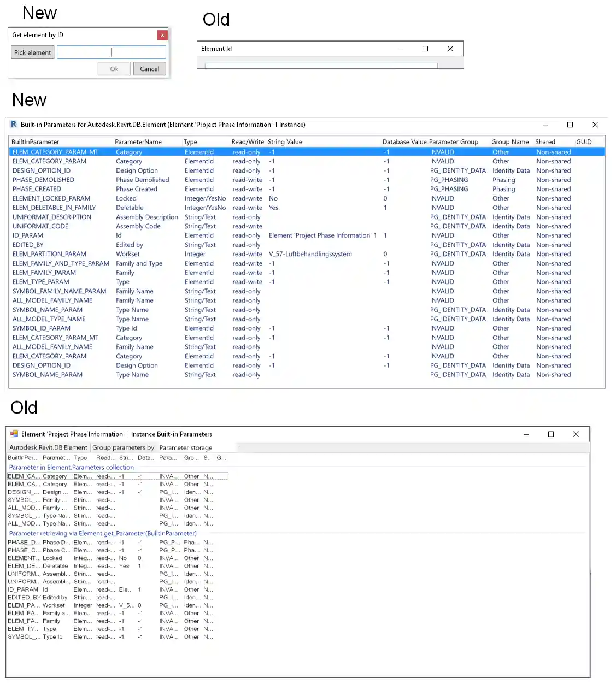Select the Autodesk.Revit.DB.Element tab in old window
This screenshot has width=616, height=684.
coord(48,447)
